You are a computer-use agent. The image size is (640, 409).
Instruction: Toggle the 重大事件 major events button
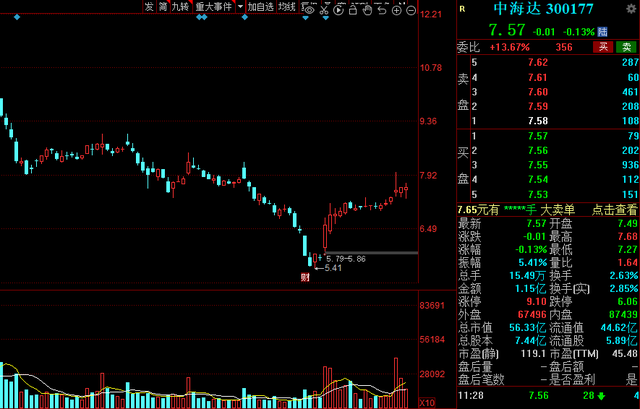[x=213, y=7]
